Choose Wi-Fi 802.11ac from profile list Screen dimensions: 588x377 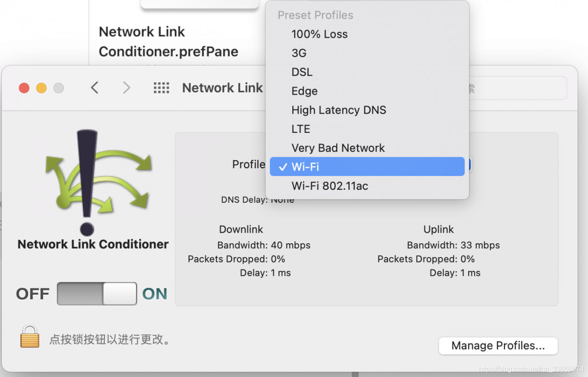click(x=367, y=186)
